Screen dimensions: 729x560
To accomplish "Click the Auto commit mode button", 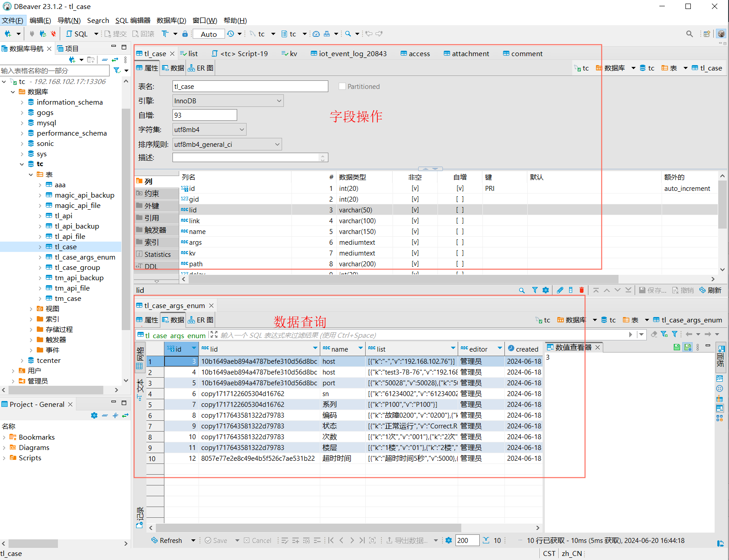I will [209, 34].
